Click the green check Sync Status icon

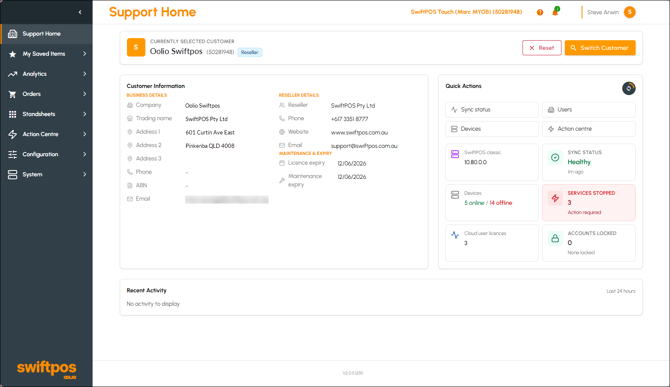click(555, 158)
